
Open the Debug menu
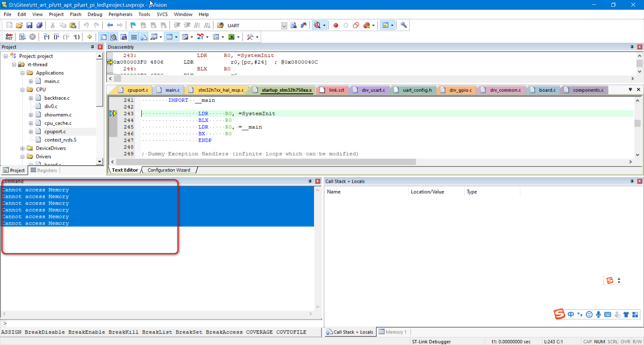click(95, 14)
